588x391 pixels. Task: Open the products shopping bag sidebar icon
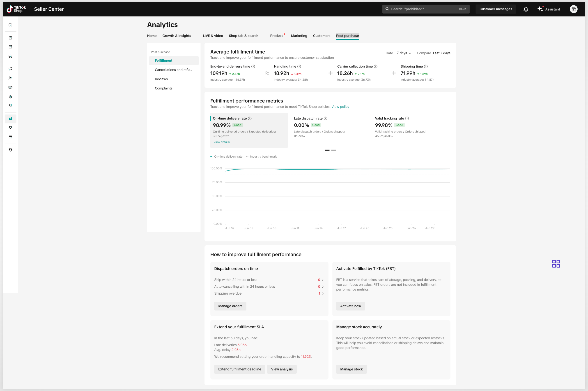(10, 47)
